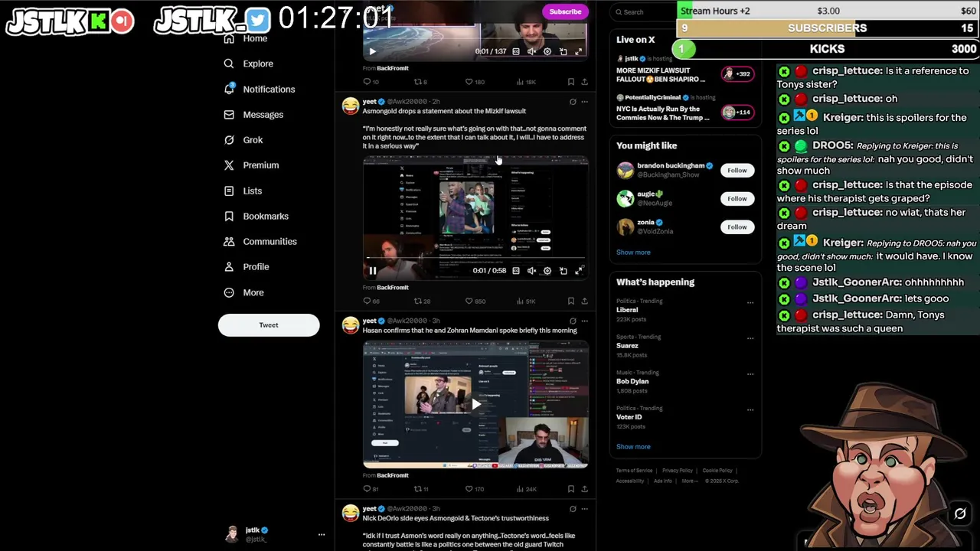Image resolution: width=980 pixels, height=551 pixels.
Task: Retweet the Hasan Zohran Mamdani tweet
Action: 421,489
